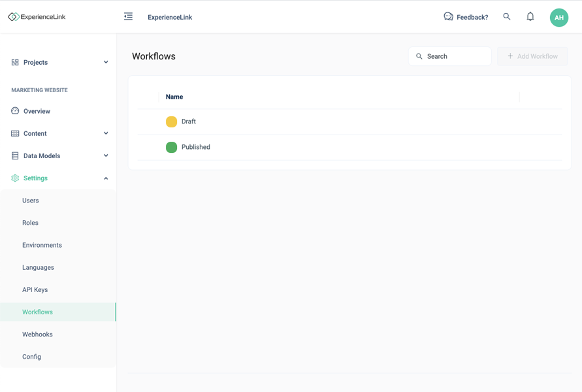Open the Users settings page
This screenshot has height=392, width=582.
coord(31,201)
